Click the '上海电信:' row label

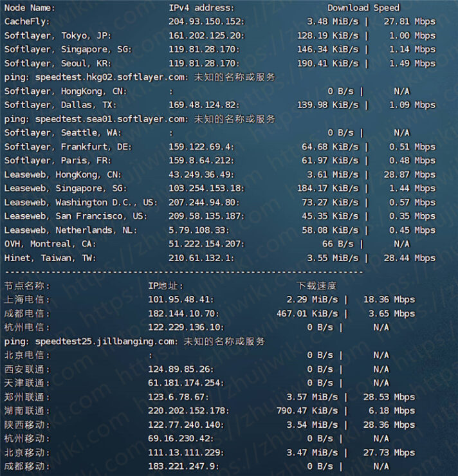(x=27, y=300)
